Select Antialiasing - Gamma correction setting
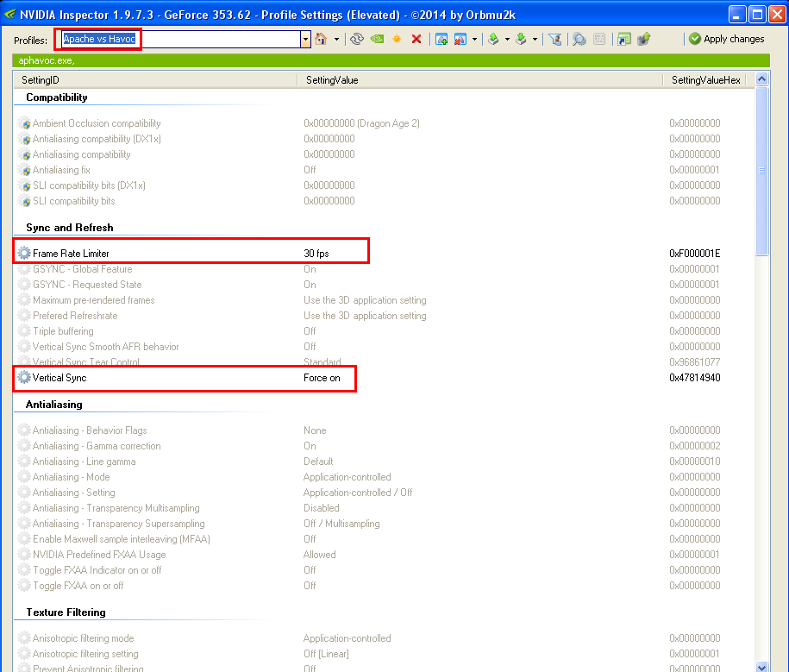Screen dimensions: 789x672 tap(97, 446)
